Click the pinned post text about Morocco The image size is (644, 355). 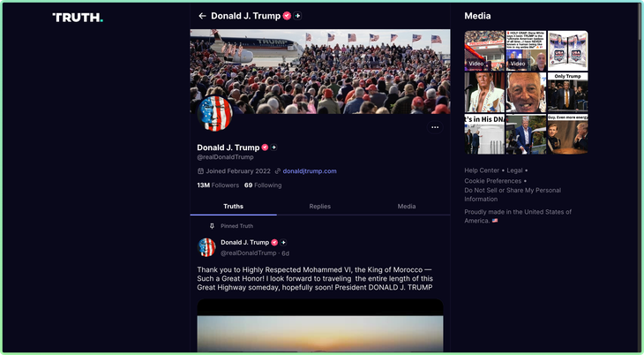315,278
